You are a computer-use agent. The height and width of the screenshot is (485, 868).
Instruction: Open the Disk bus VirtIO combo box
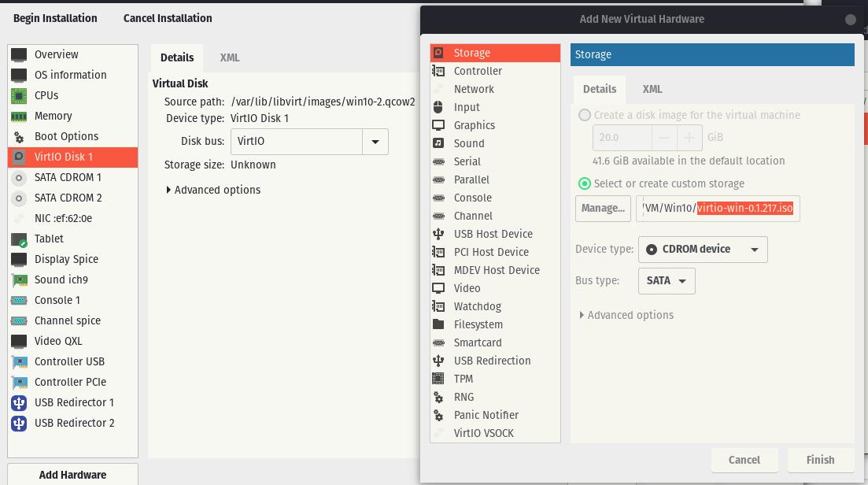(x=308, y=142)
